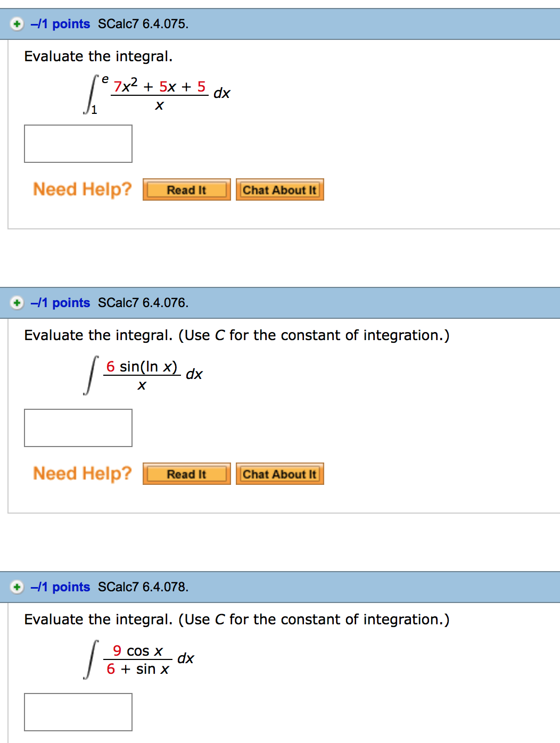Open Chat About It for question 6.4.075
This screenshot has height=743, width=560.
pos(279,189)
